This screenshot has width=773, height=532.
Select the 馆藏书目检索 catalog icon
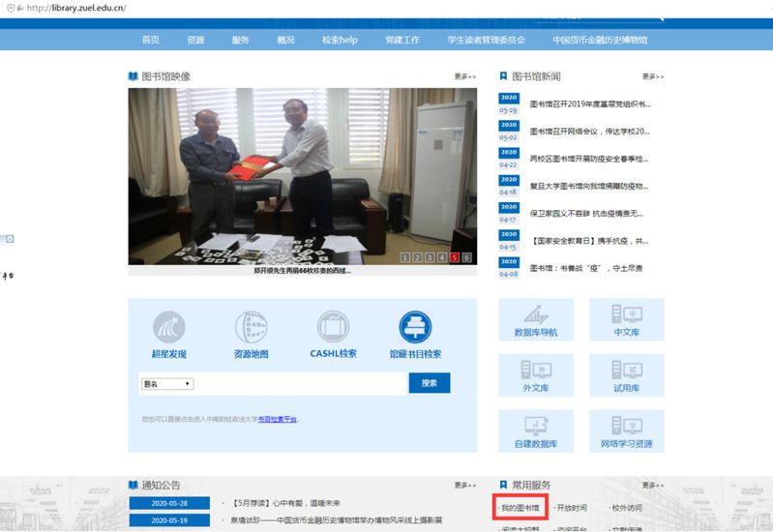[x=415, y=327]
